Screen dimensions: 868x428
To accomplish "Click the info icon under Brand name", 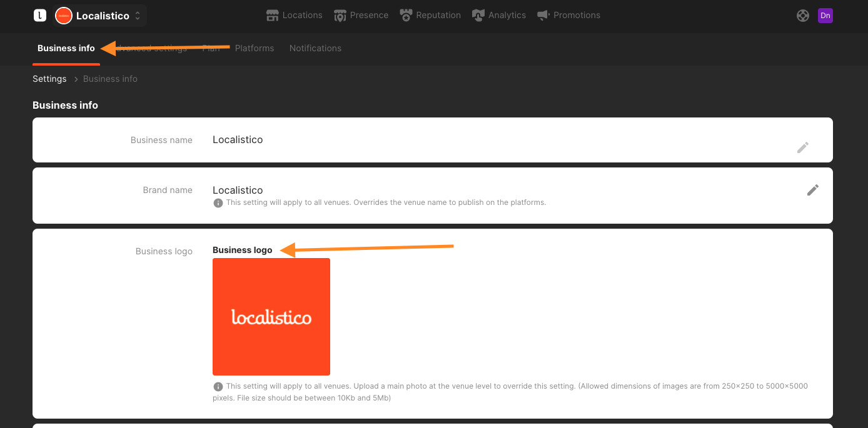I will tap(218, 203).
